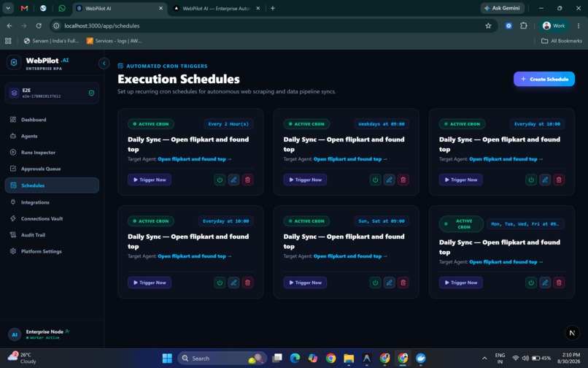This screenshot has width=588, height=368.
Task: Switch to the WebPilot AI — Enterprise tab
Action: tap(216, 8)
